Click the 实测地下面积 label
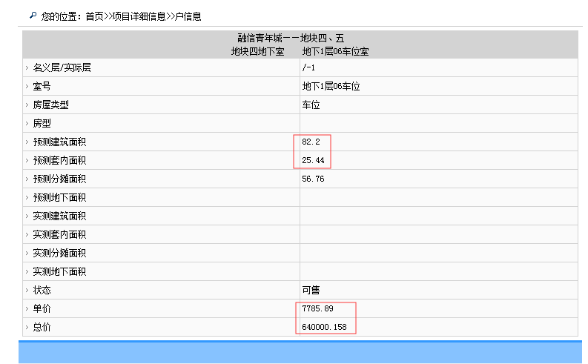588x364 pixels. click(x=59, y=271)
